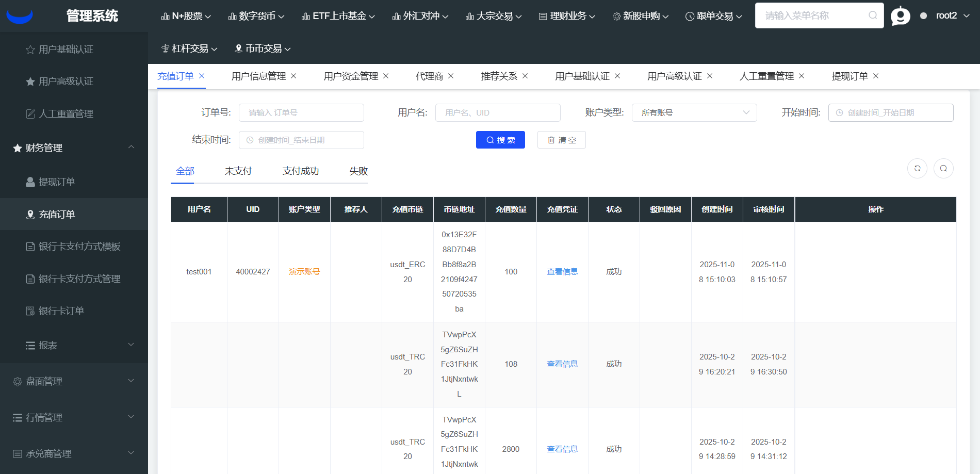Viewport: 980px width, 474px height.
Task: Open the 账户类型 dropdown
Action: 694,113
